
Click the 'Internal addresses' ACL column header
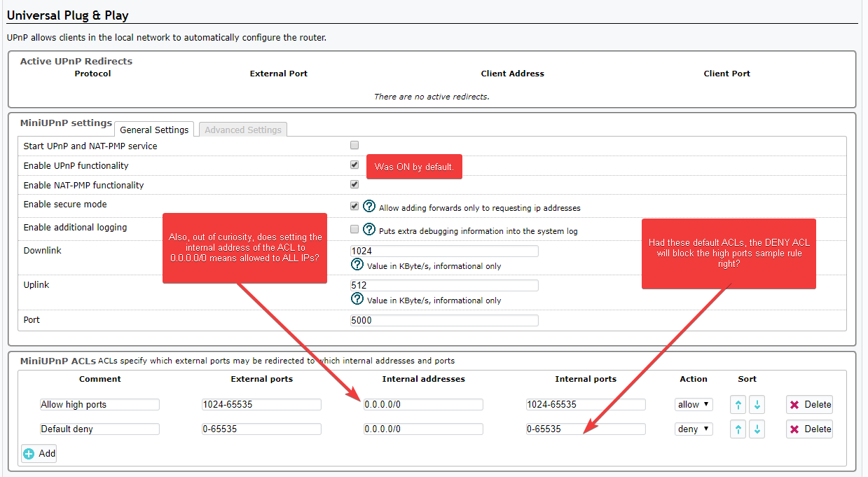point(424,379)
